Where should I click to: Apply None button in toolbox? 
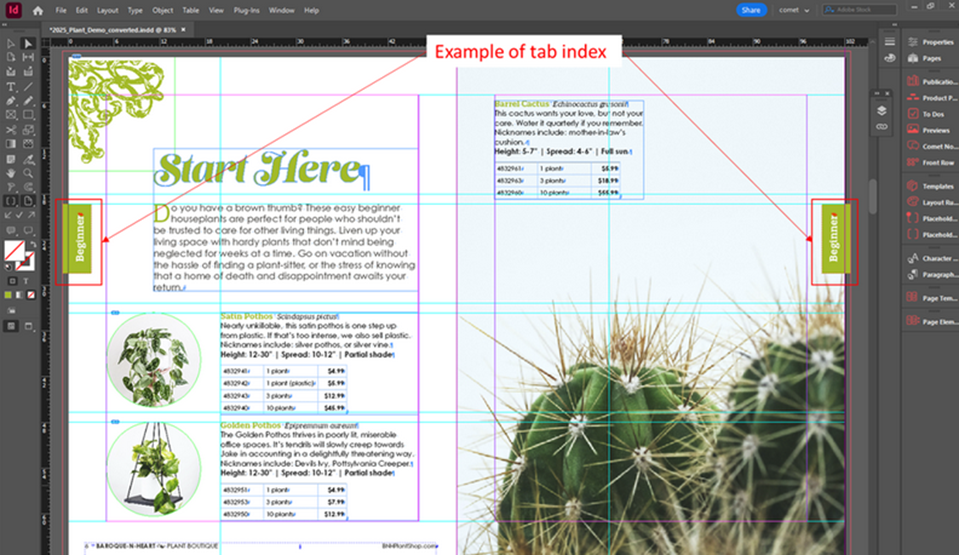pyautogui.click(x=31, y=295)
